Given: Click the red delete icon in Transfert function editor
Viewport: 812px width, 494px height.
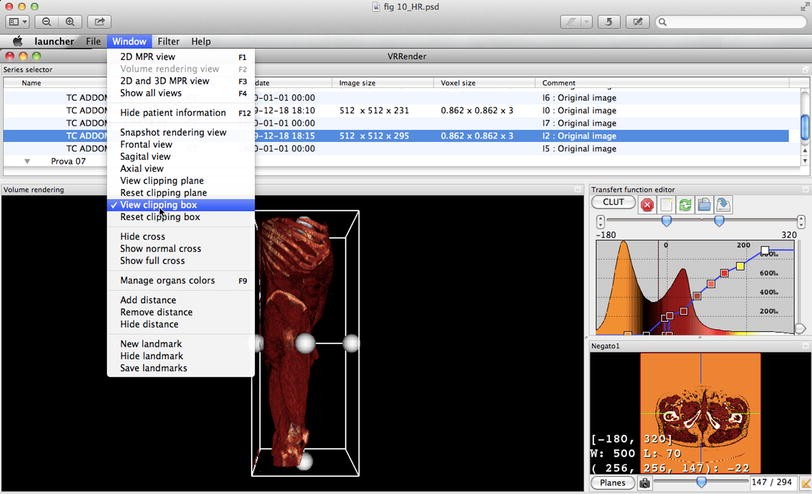Looking at the screenshot, I should click(x=647, y=204).
